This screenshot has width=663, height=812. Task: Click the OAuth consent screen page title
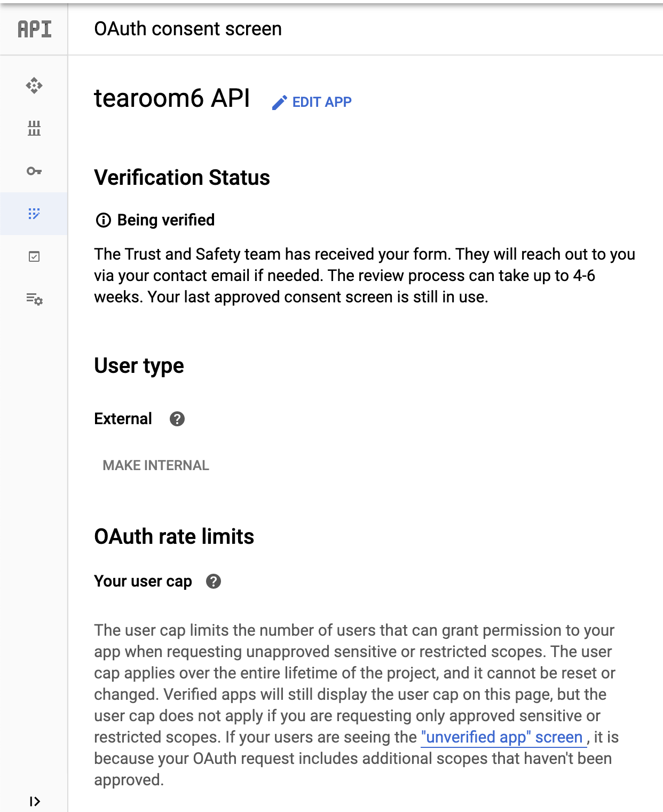tap(188, 29)
